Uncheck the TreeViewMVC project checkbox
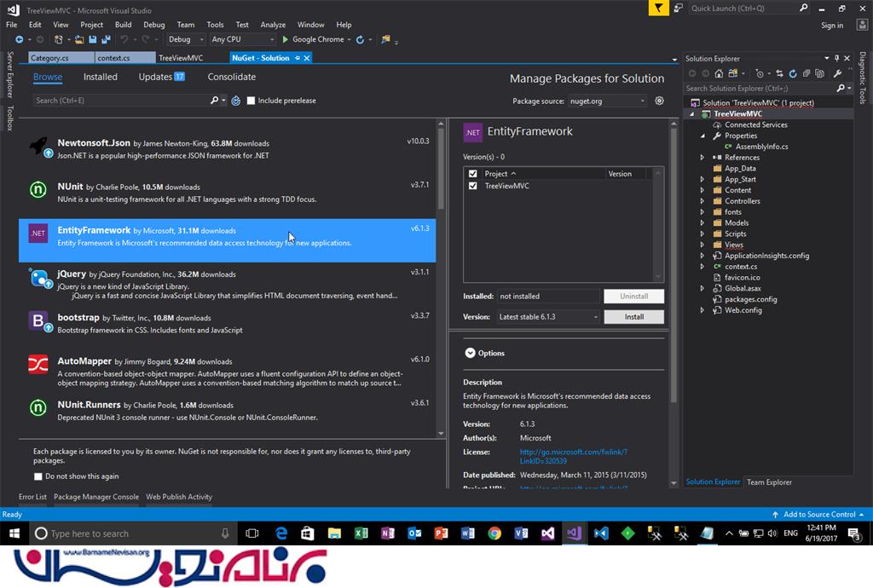 pyautogui.click(x=472, y=186)
